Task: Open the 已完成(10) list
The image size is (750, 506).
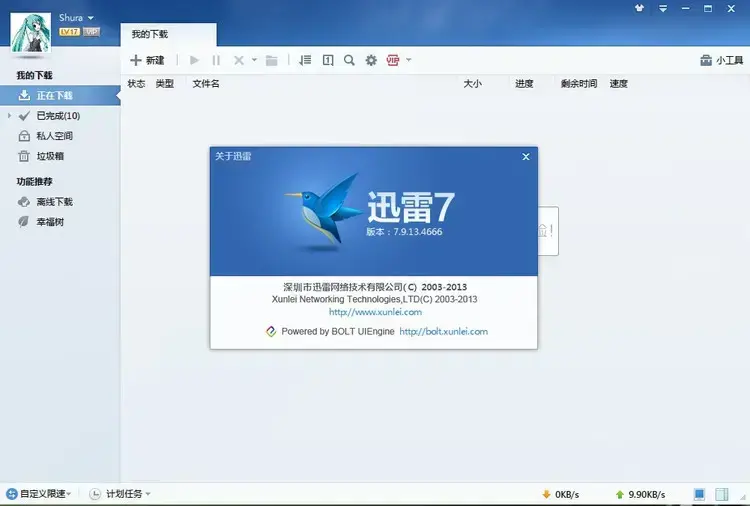Action: [58, 116]
